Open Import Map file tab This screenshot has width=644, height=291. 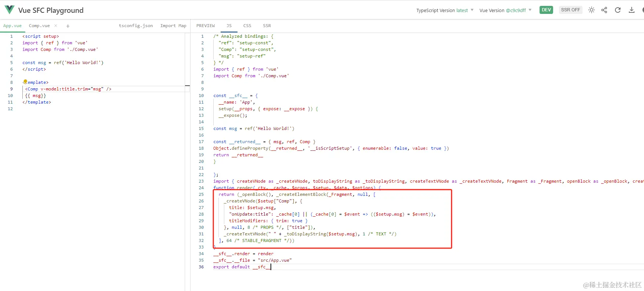pos(173,26)
